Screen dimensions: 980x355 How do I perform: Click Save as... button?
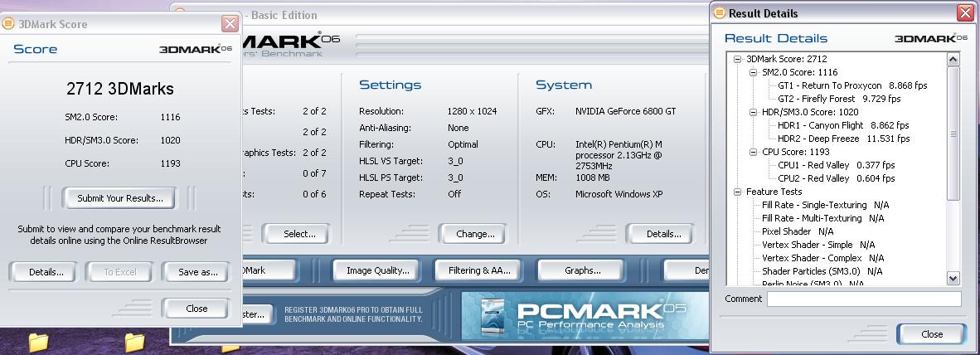[x=197, y=272]
